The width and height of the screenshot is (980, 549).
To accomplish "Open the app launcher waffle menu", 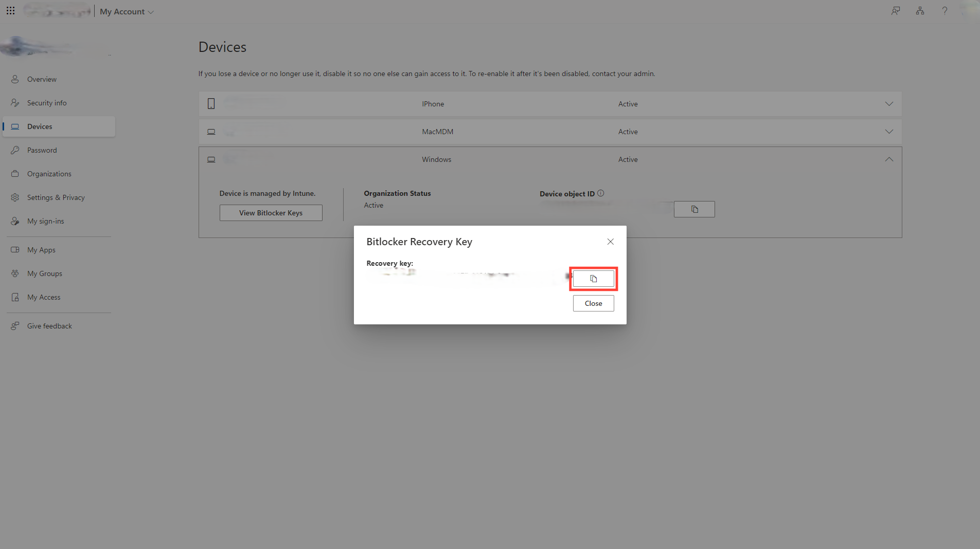I will coord(10,10).
